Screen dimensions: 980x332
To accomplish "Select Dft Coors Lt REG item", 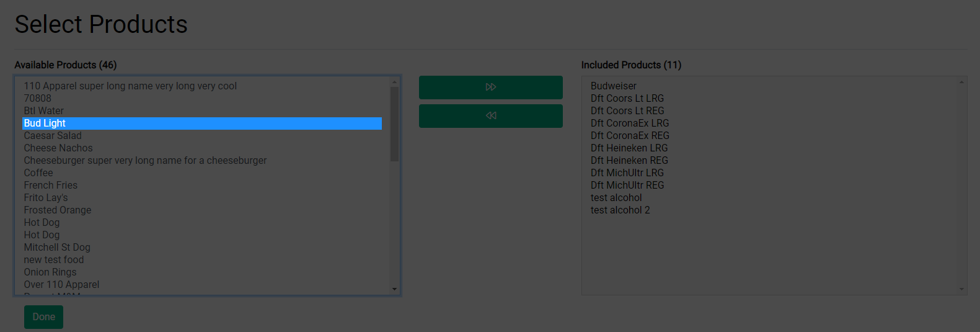I will pos(769,111).
